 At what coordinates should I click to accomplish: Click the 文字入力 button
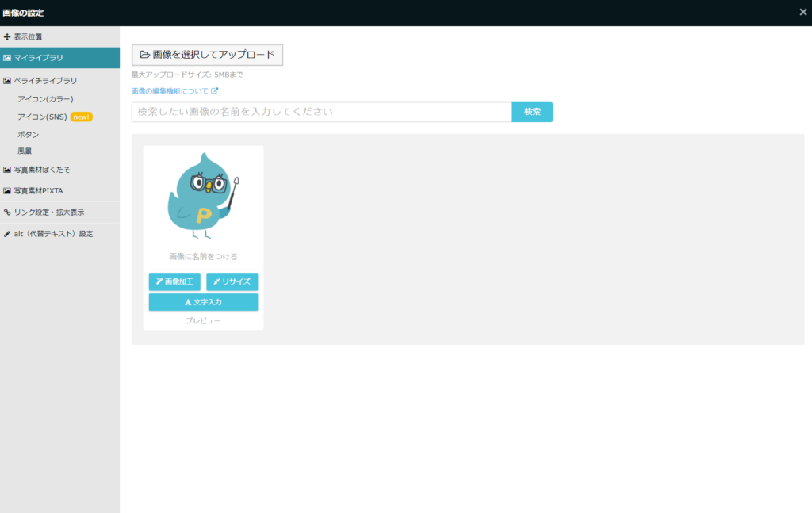(203, 302)
